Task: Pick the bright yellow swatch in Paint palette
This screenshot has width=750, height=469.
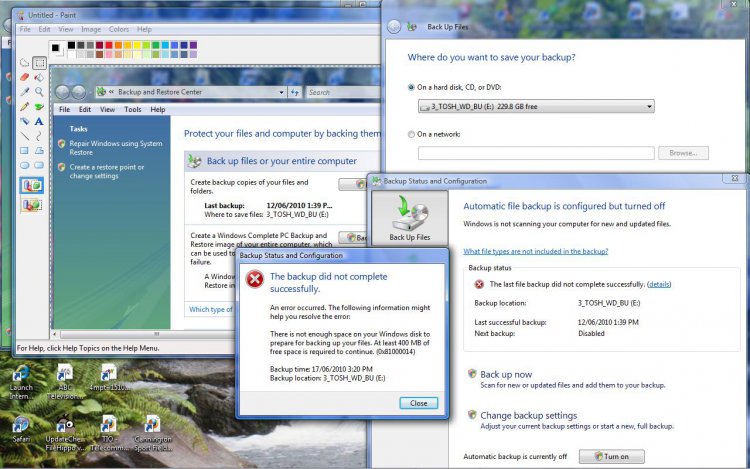Action: click(137, 45)
